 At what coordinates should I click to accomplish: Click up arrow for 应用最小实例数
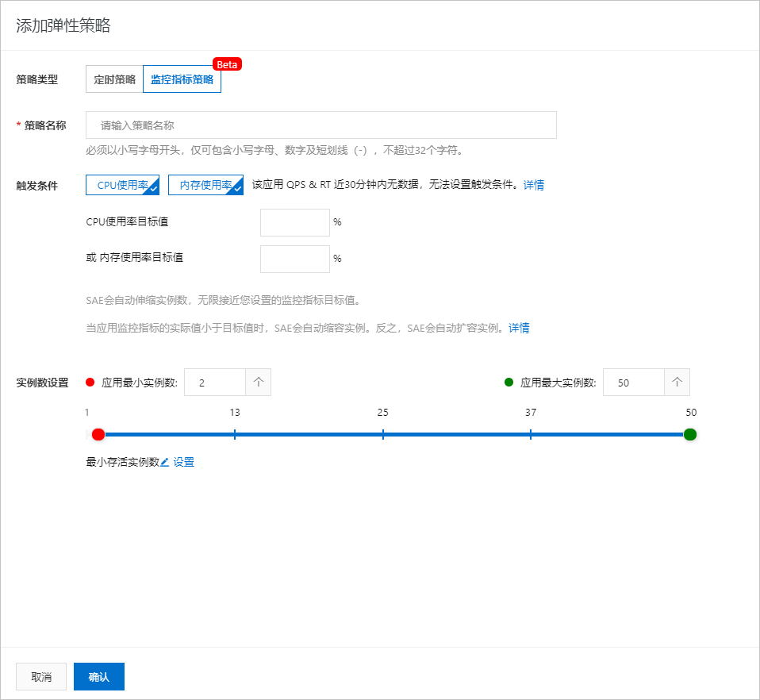[259, 383]
